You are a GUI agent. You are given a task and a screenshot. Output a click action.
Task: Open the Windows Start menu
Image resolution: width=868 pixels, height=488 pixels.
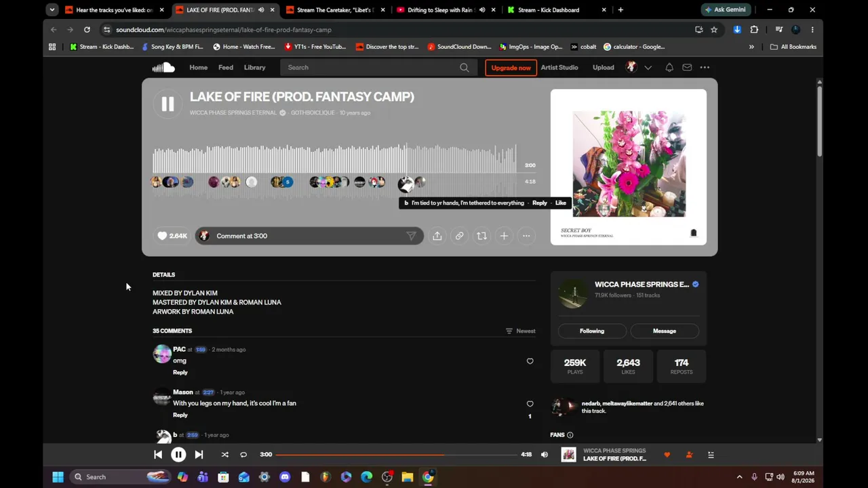58,477
